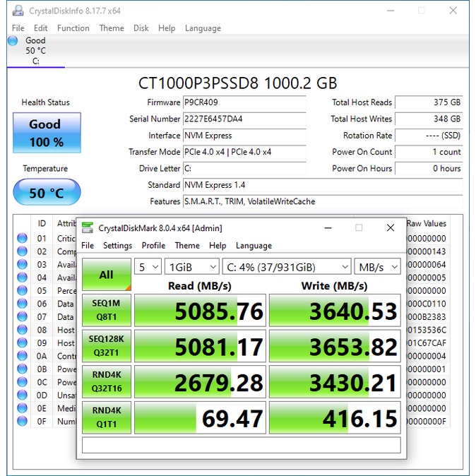
Task: Select the blue Good status orb for drive C:
Action: pos(13,40)
